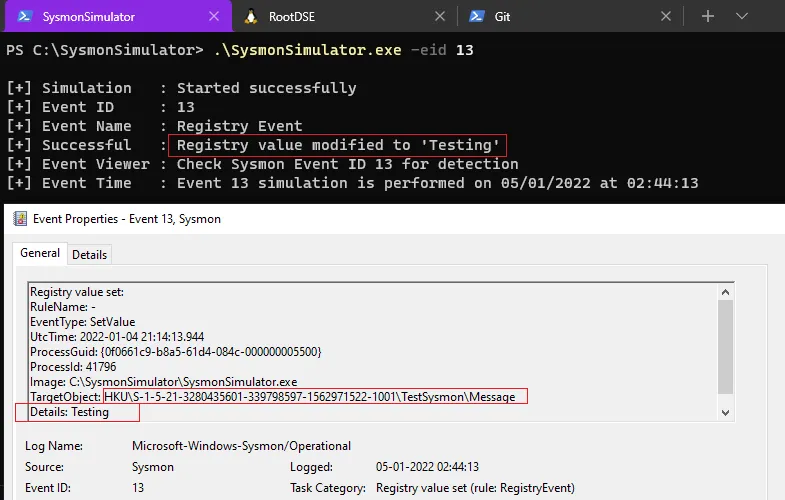Click the 'Details: Testing' line
The width and height of the screenshot is (785, 500).
coord(70,412)
